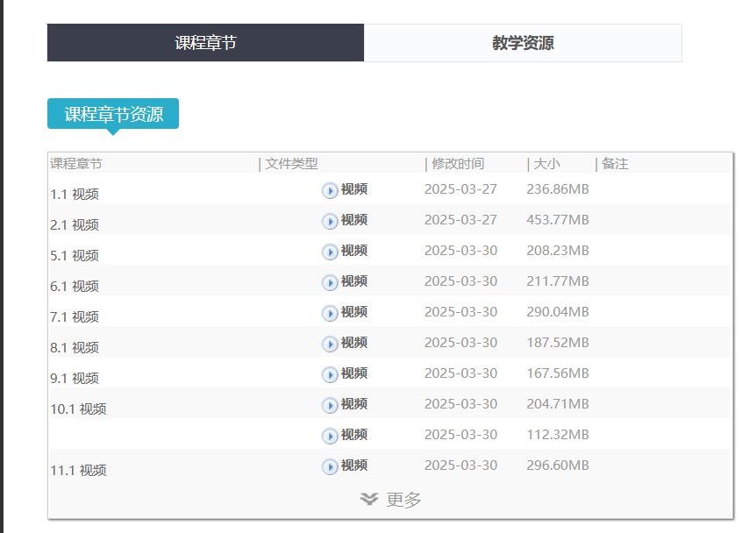Play icon in the 6.1 视频 row
Viewport: 756px width, 533px height.
click(330, 283)
